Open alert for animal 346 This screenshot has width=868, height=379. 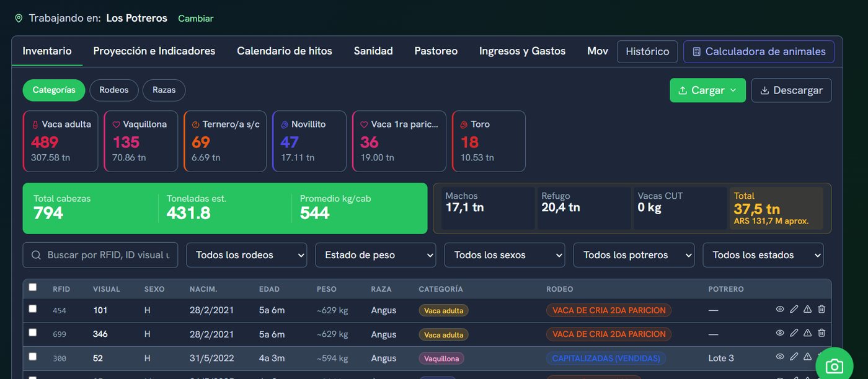click(x=807, y=333)
